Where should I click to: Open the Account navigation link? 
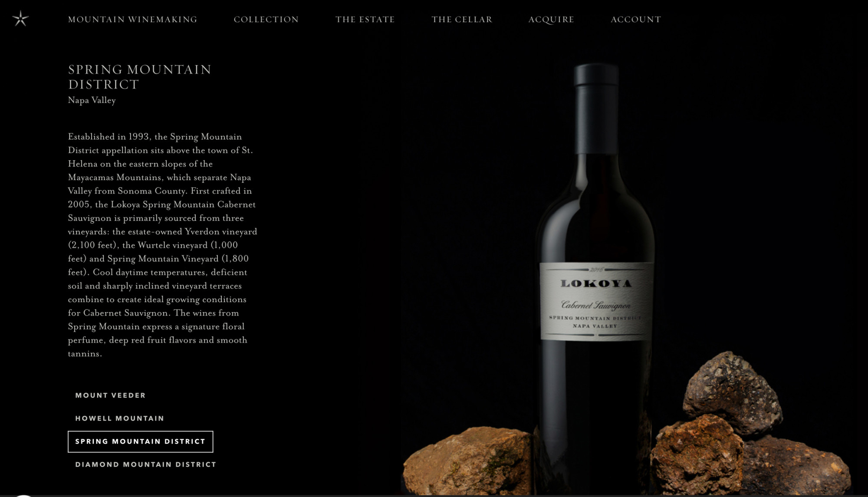[x=636, y=20]
